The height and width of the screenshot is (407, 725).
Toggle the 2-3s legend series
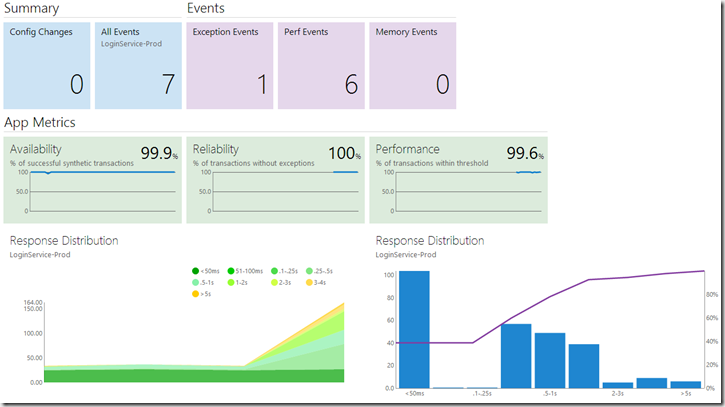(x=281, y=283)
